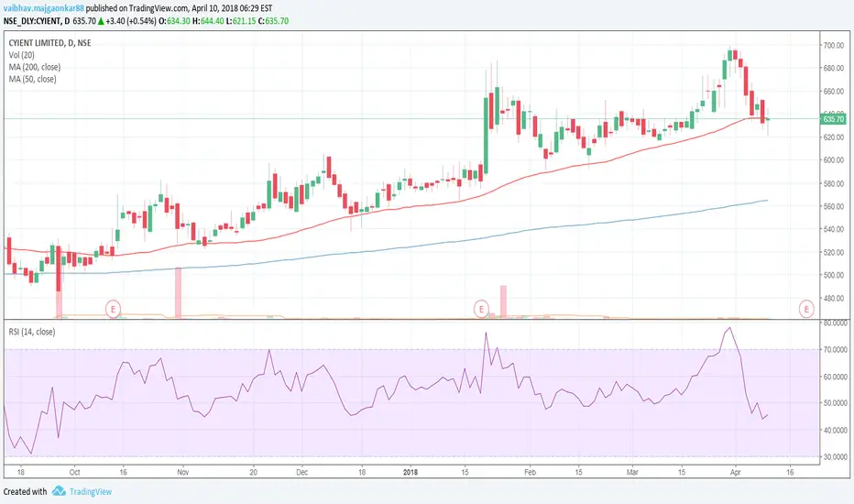Select the MA (50, close) indicator label
The image size is (854, 504).
(x=32, y=79)
